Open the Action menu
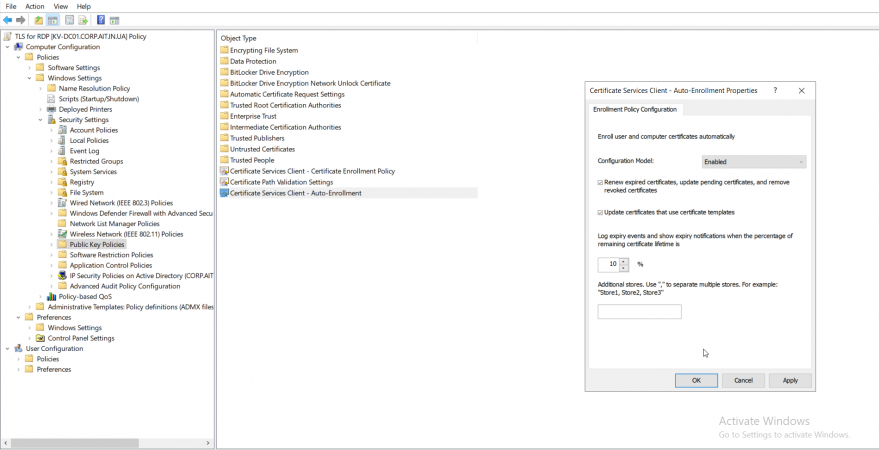Image resolution: width=879 pixels, height=450 pixels. [x=35, y=6]
